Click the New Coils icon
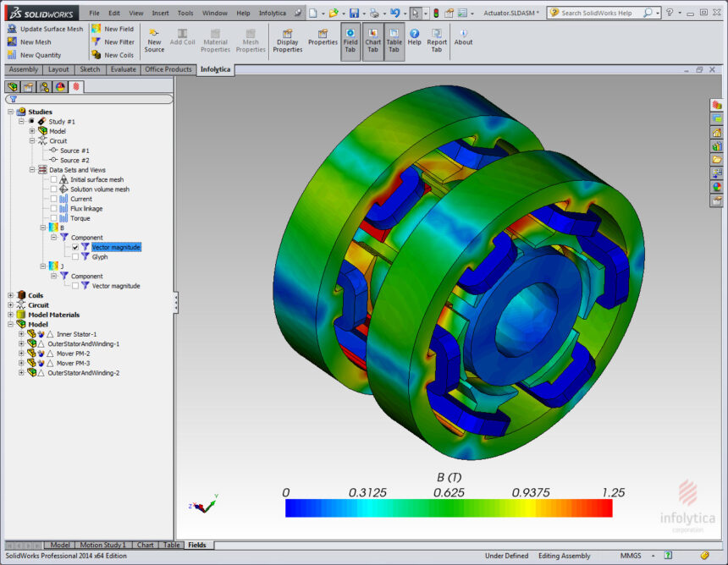The height and width of the screenshot is (565, 728). point(97,55)
